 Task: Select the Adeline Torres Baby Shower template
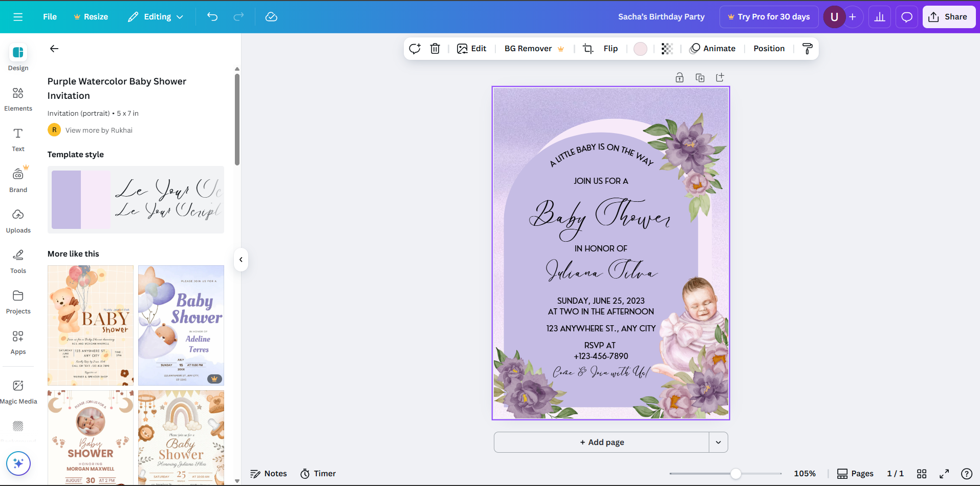pos(181,325)
